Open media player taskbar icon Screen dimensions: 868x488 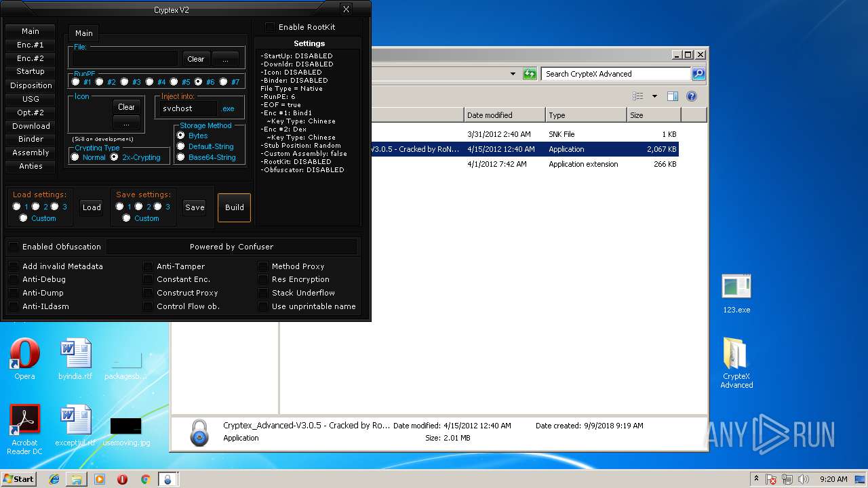point(100,479)
